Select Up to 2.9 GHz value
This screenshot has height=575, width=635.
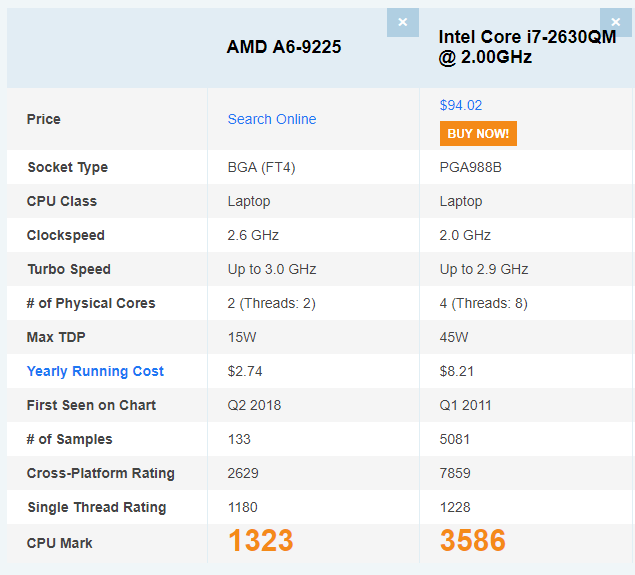click(x=484, y=269)
